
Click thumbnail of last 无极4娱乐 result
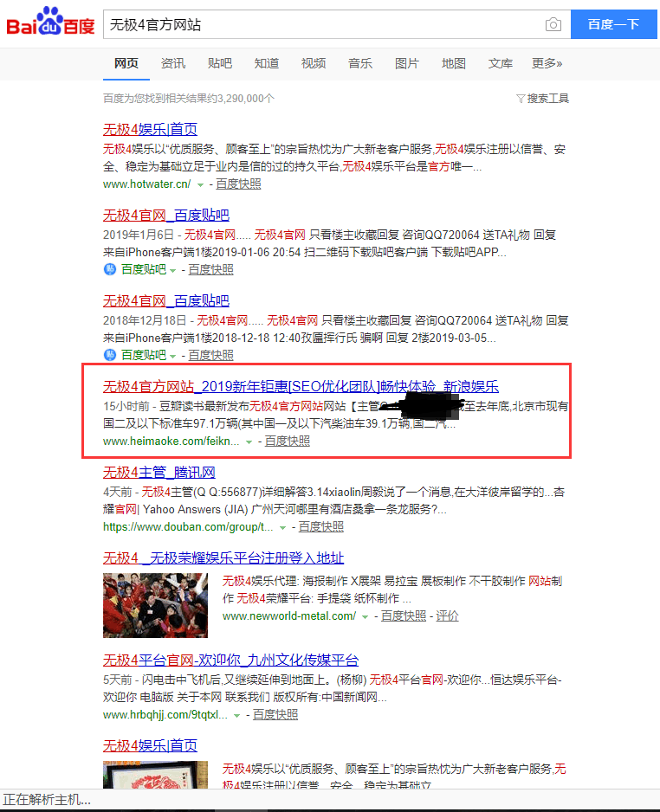click(x=155, y=775)
